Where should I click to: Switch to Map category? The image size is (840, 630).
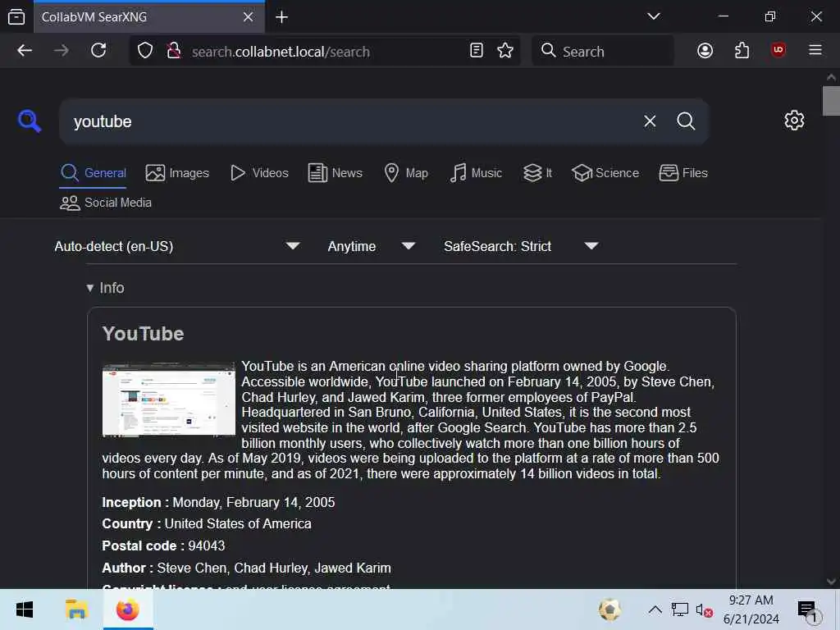(406, 173)
